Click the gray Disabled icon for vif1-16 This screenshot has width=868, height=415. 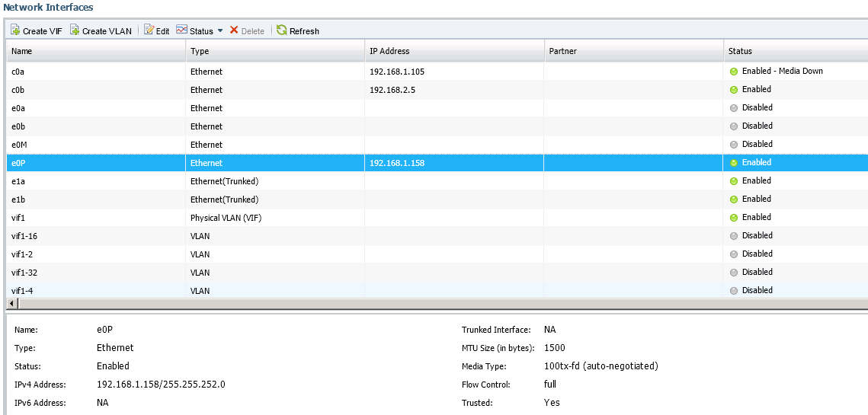click(x=734, y=236)
